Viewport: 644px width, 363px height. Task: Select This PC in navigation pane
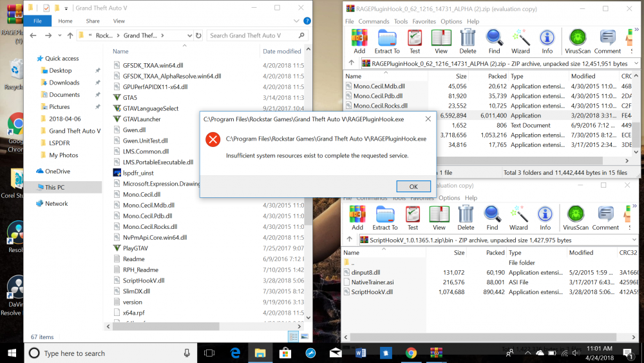(x=55, y=187)
